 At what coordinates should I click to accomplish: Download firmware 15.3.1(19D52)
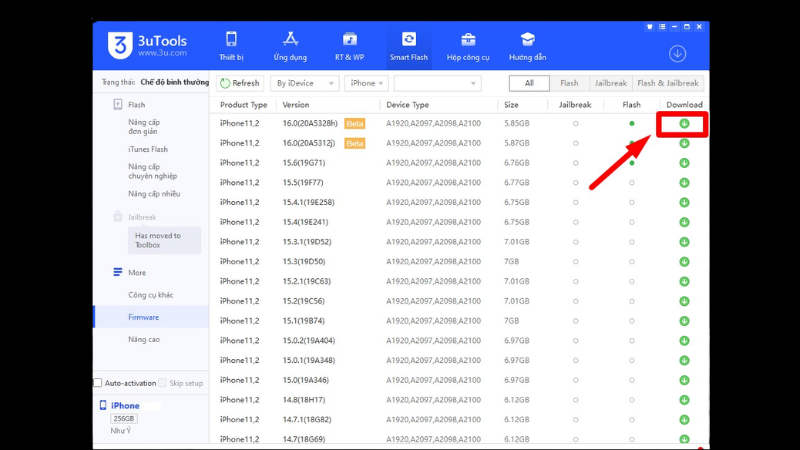click(x=684, y=242)
